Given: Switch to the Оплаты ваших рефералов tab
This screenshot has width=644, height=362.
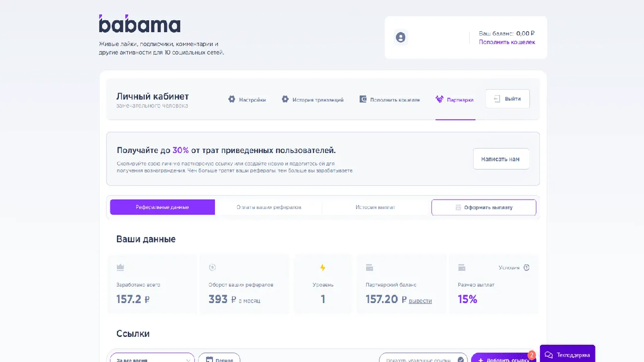Looking at the screenshot, I should click(x=268, y=207).
